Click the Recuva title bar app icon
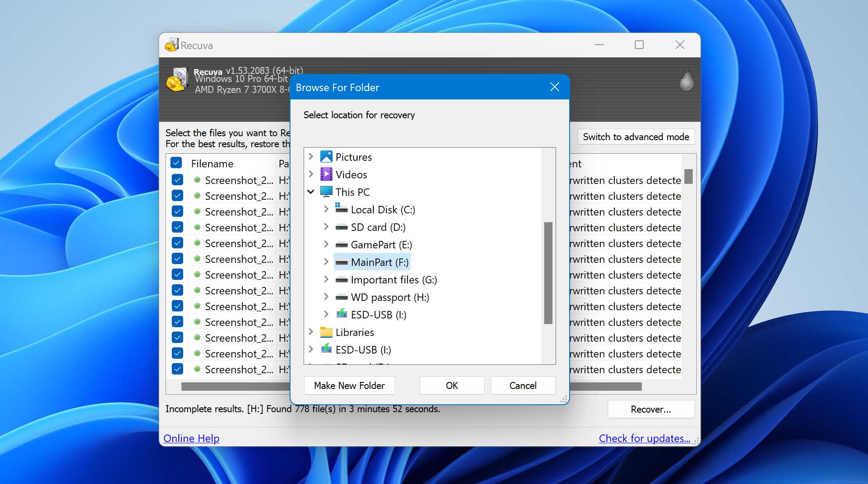868x484 pixels. (x=171, y=45)
